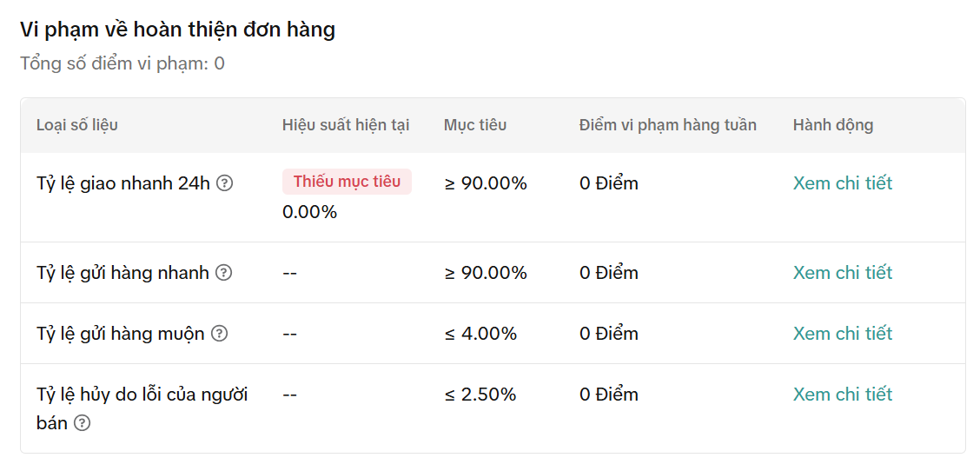The width and height of the screenshot is (980, 471).
Task: Open details link for seller-fault cancellation rate row
Action: point(842,395)
